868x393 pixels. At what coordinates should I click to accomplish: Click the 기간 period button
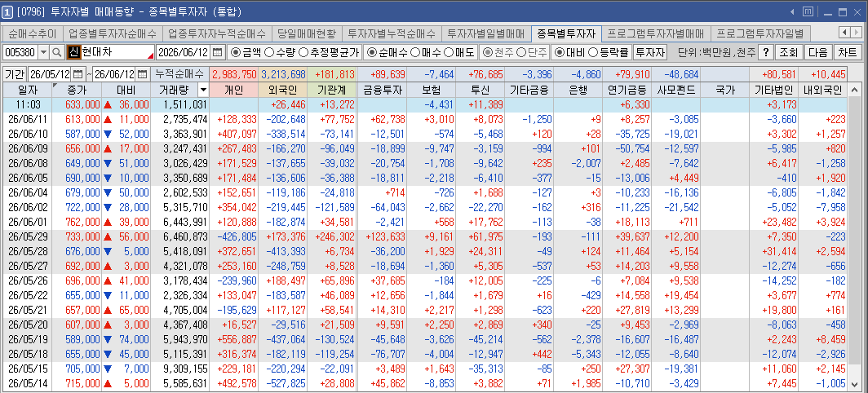[15, 74]
